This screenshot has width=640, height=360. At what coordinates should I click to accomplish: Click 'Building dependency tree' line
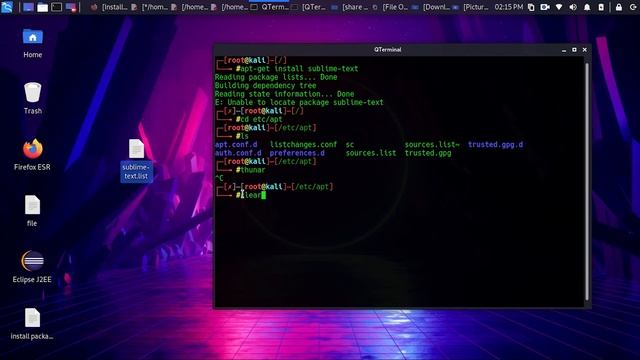(265, 86)
